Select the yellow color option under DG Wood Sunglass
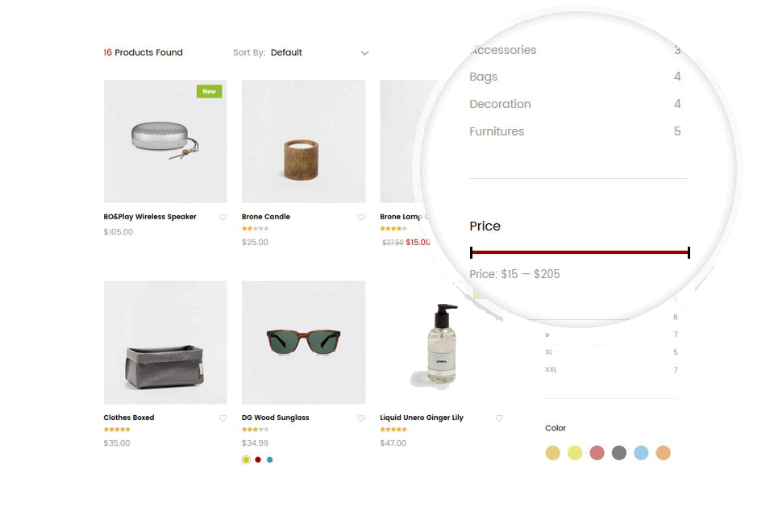Image resolution: width=774 pixels, height=532 pixels. coord(247,459)
